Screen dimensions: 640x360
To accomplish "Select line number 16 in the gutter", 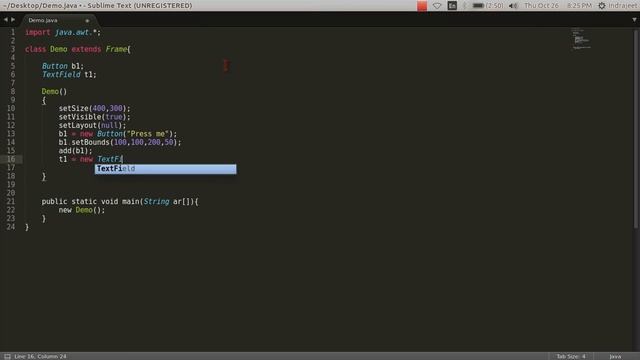I will tap(11, 159).
